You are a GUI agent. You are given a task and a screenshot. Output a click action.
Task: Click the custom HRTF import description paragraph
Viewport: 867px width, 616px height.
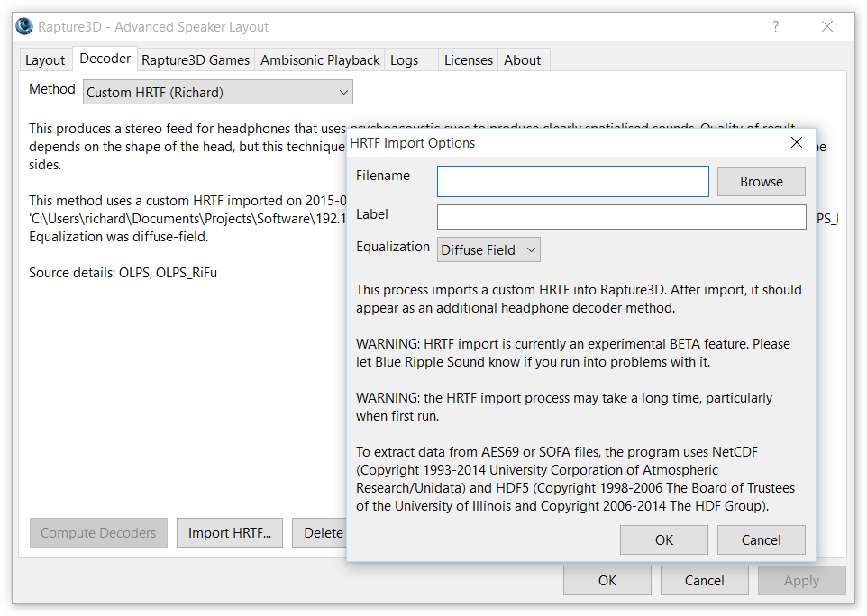click(x=579, y=299)
